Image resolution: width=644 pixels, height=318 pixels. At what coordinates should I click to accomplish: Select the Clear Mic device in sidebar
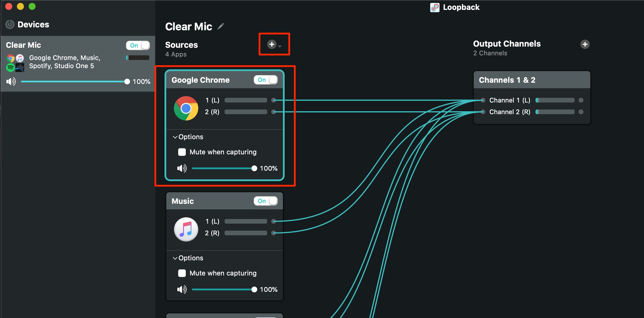click(78, 64)
